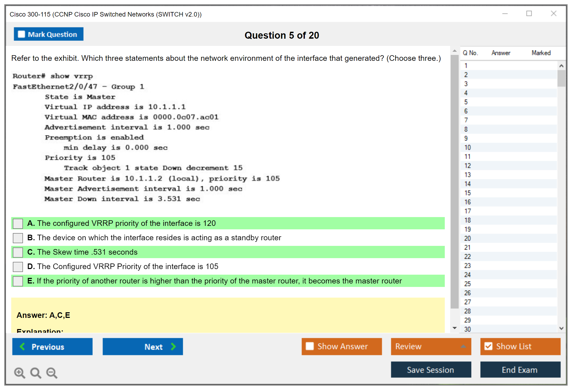This screenshot has width=574, height=392.
Task: Check option C Skew time answer
Action: pyautogui.click(x=18, y=252)
